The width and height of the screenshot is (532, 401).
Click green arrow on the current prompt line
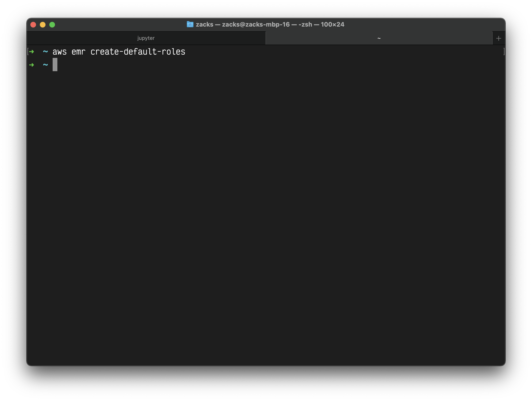pyautogui.click(x=32, y=65)
